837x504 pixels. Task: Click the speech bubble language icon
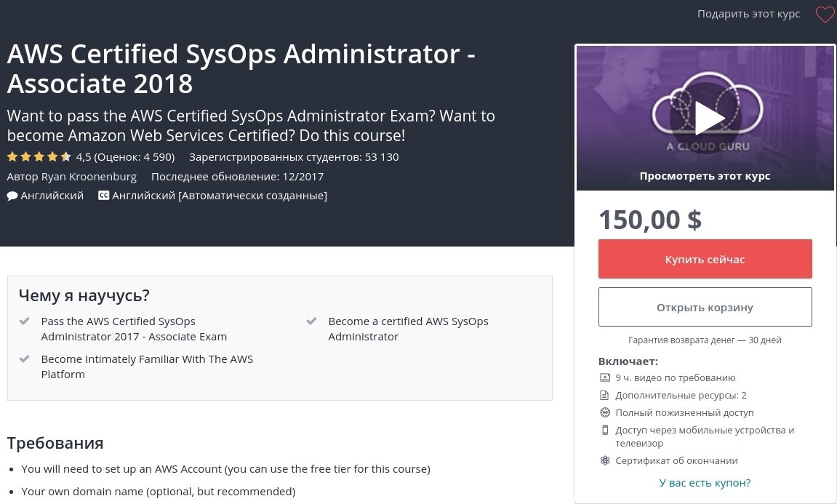[x=12, y=196]
